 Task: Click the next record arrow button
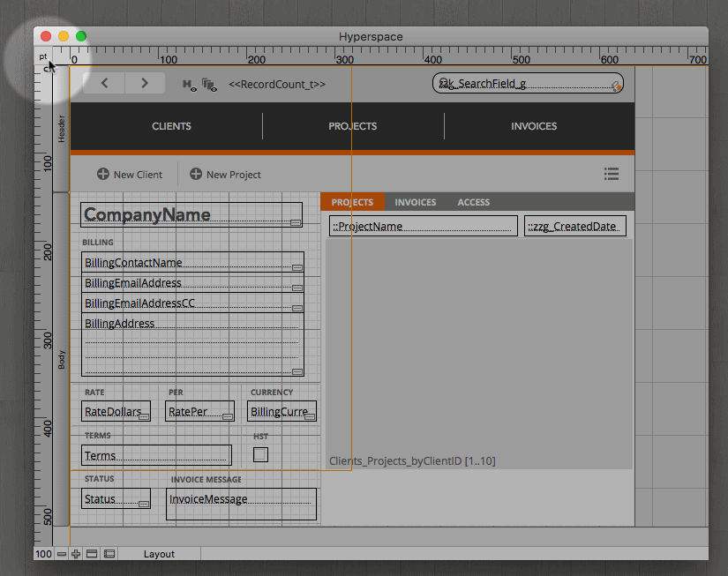point(145,83)
